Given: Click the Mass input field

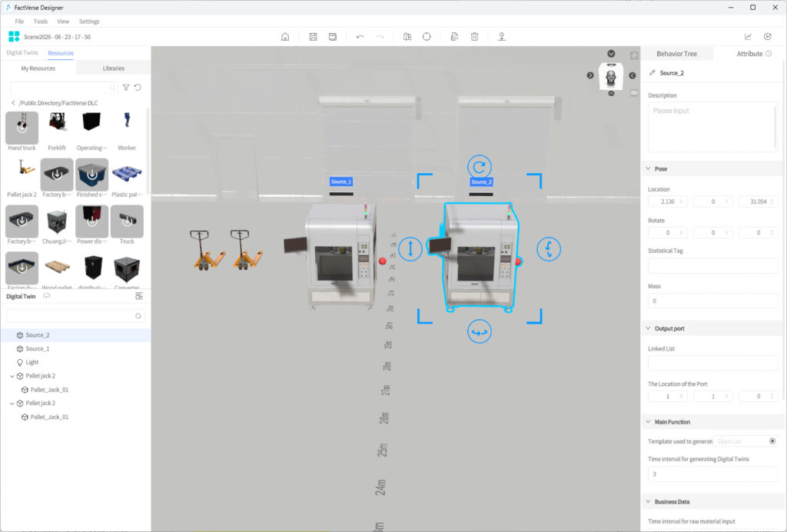Looking at the screenshot, I should (712, 301).
